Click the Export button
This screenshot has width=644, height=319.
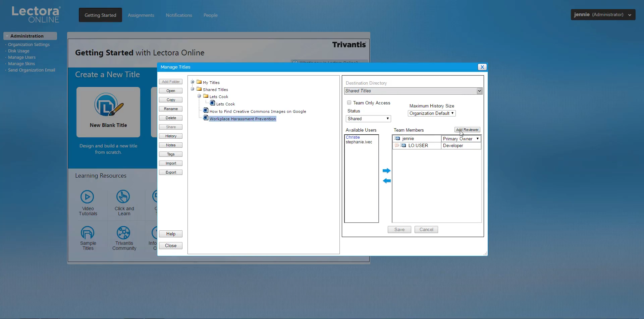(171, 172)
